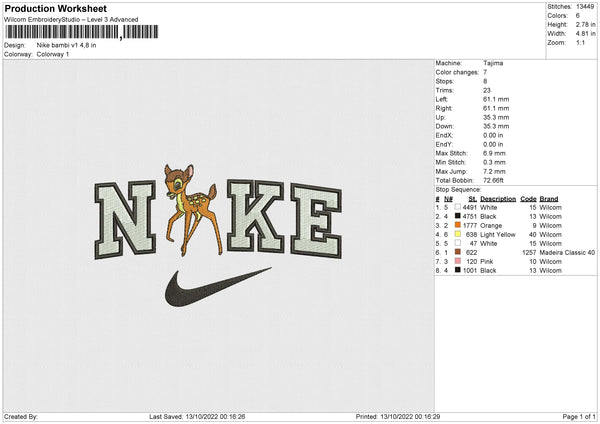The height and width of the screenshot is (424, 600).
Task: Click the pink swatch in stop row 7
Action: click(458, 261)
